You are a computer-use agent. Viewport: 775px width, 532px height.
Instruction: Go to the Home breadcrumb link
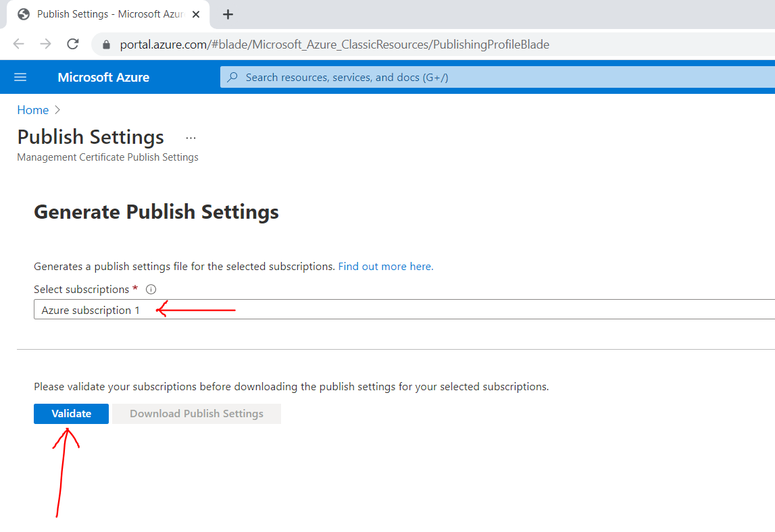point(32,109)
